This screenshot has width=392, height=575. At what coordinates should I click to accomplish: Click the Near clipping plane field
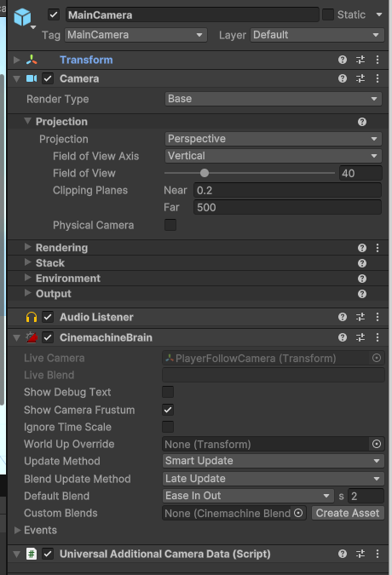(287, 190)
